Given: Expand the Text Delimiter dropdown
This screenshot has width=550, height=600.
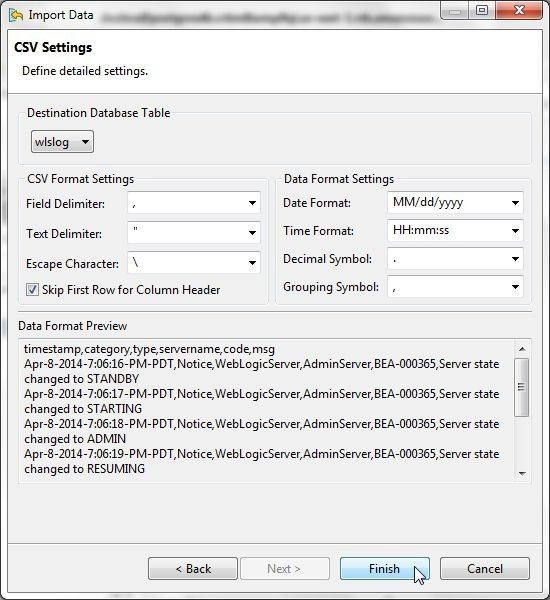Looking at the screenshot, I should click(x=252, y=233).
